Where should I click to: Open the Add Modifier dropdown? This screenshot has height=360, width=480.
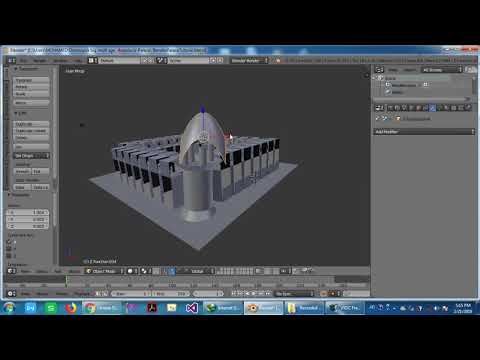pyautogui.click(x=424, y=132)
